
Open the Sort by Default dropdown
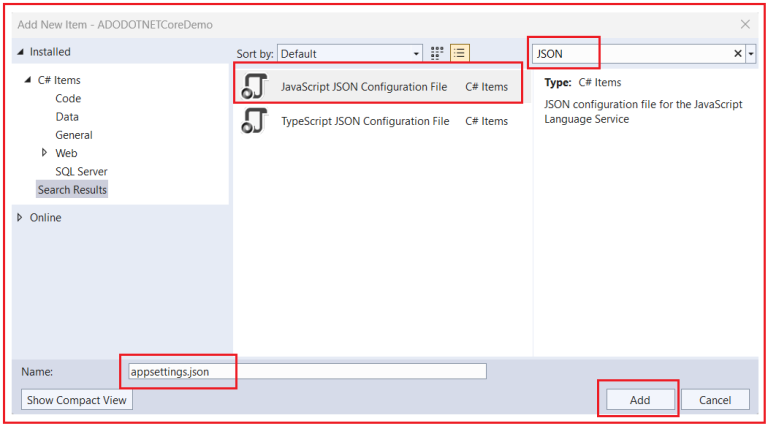click(x=350, y=53)
